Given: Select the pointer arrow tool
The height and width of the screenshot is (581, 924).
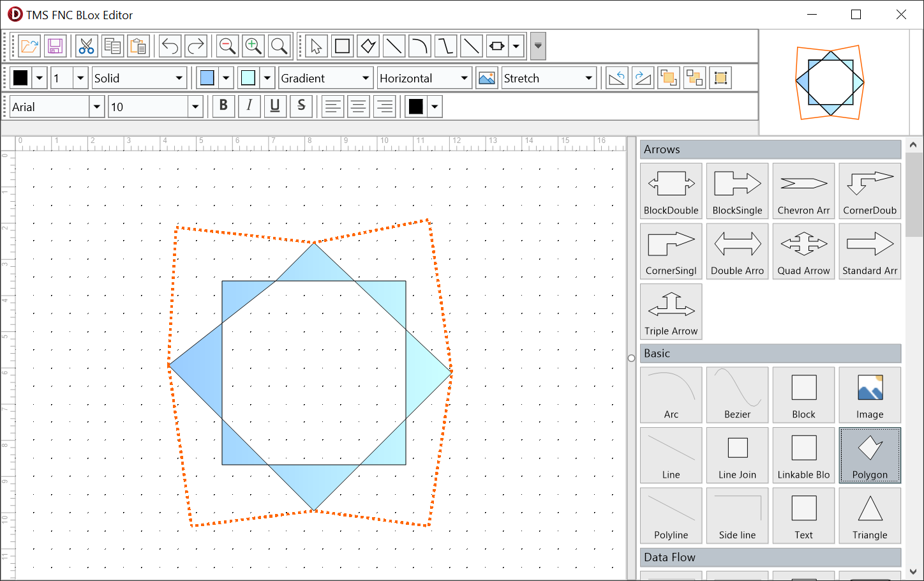Looking at the screenshot, I should pos(316,46).
